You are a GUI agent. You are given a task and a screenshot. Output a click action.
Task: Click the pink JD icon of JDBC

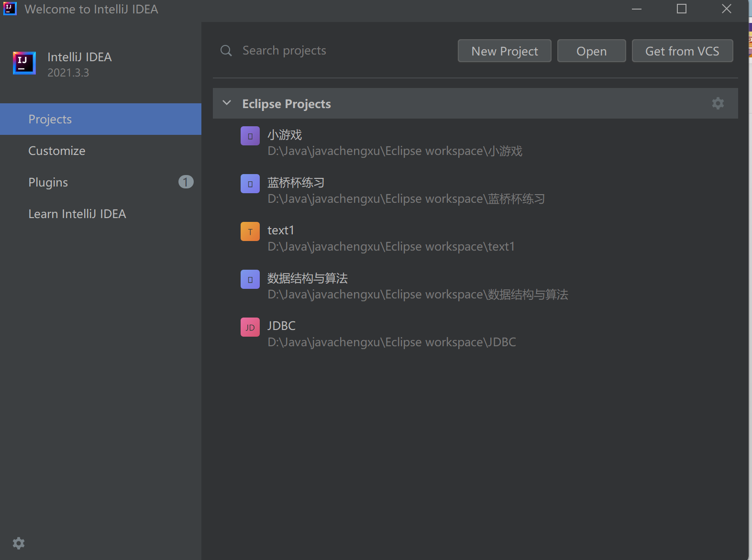[x=250, y=327]
